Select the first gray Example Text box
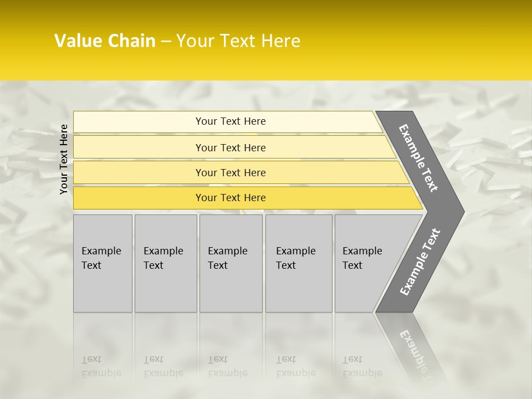Image resolution: width=532 pixels, height=399 pixels. point(103,263)
